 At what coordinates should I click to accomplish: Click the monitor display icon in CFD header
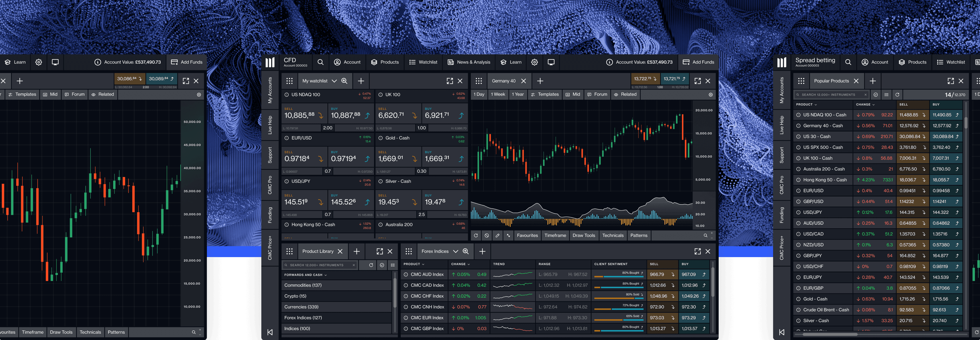(x=551, y=62)
